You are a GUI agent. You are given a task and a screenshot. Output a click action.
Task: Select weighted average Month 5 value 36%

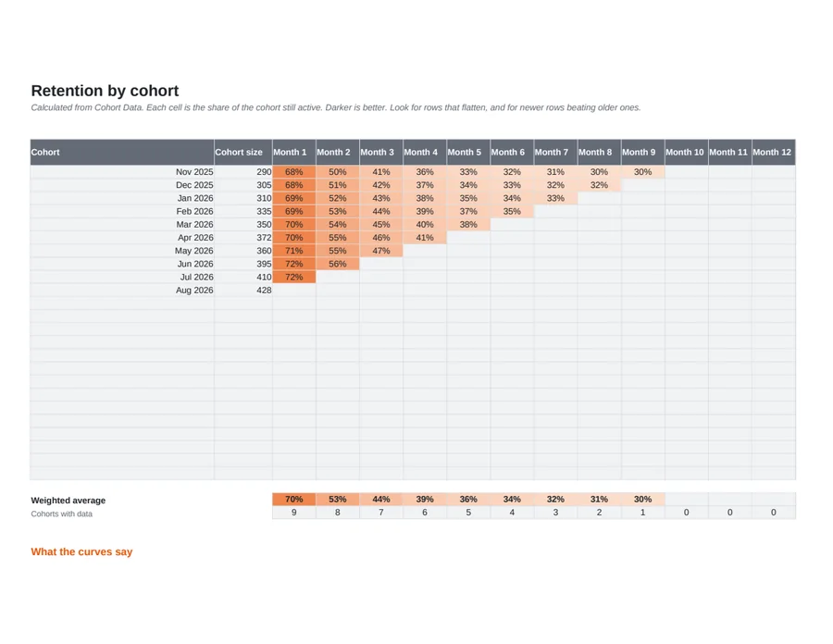click(x=468, y=499)
